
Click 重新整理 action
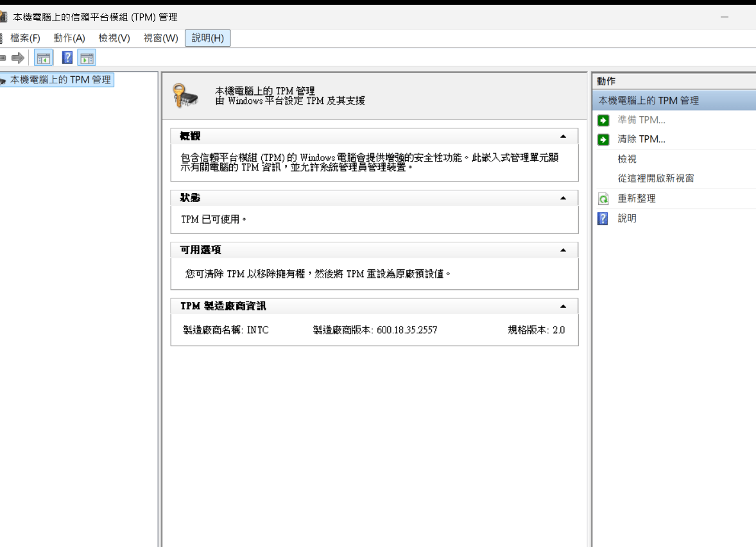click(637, 199)
